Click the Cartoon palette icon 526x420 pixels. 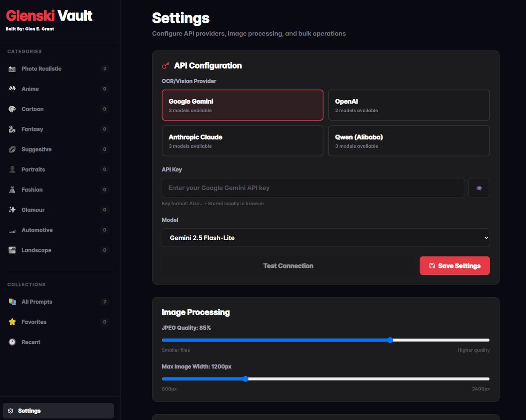pos(12,109)
